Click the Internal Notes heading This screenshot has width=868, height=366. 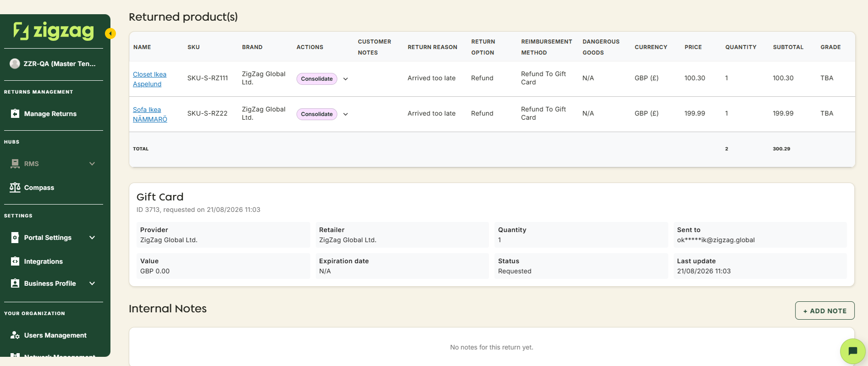[168, 309]
